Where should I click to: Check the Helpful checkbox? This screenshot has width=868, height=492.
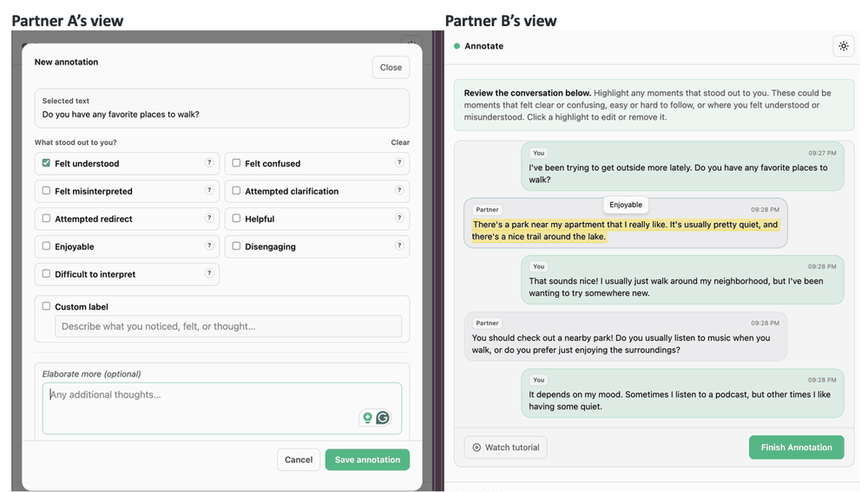tap(236, 218)
